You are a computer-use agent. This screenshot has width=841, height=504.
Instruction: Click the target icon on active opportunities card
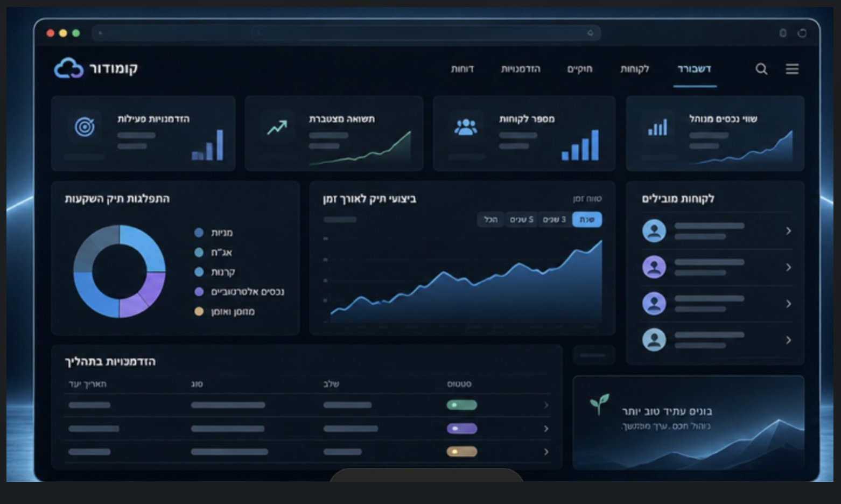pyautogui.click(x=85, y=127)
